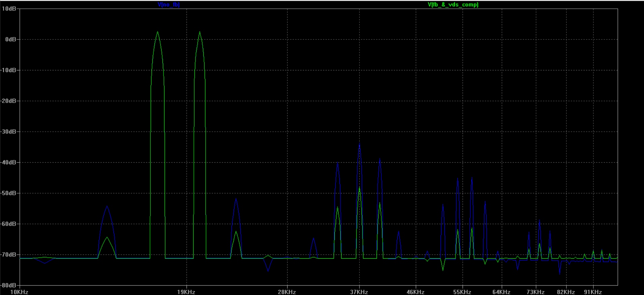Image resolution: width=644 pixels, height=295 pixels.
Task: Click the 73KHz frequency axis label
Action: (x=535, y=292)
